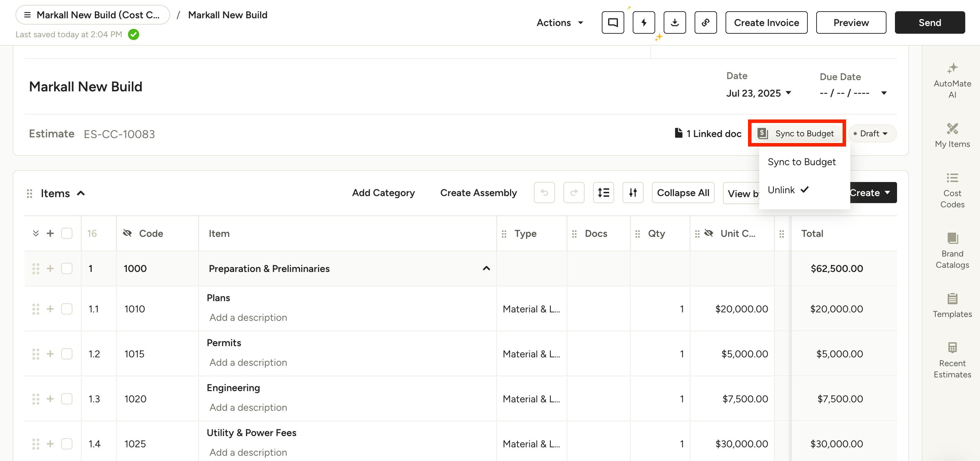Open the Draft status dropdown

pos(872,134)
